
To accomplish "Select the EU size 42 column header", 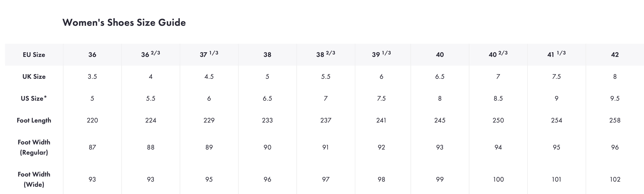I will 615,55.
